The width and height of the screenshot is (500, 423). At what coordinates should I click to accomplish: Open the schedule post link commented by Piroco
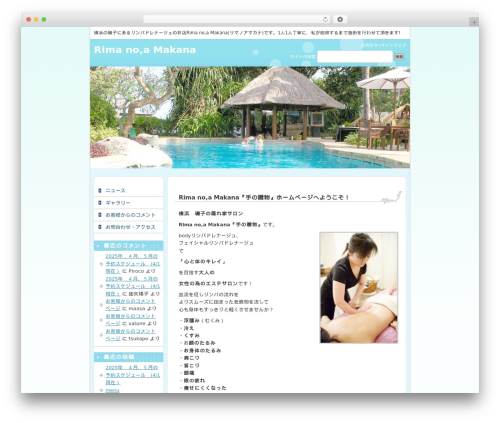tap(132, 264)
